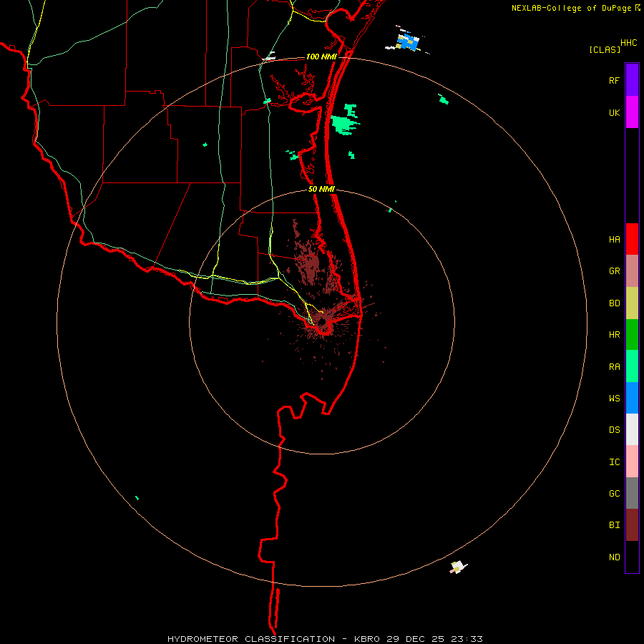Click the 'RF' legend label
The width and height of the screenshot is (644, 644).
pyautogui.click(x=615, y=80)
